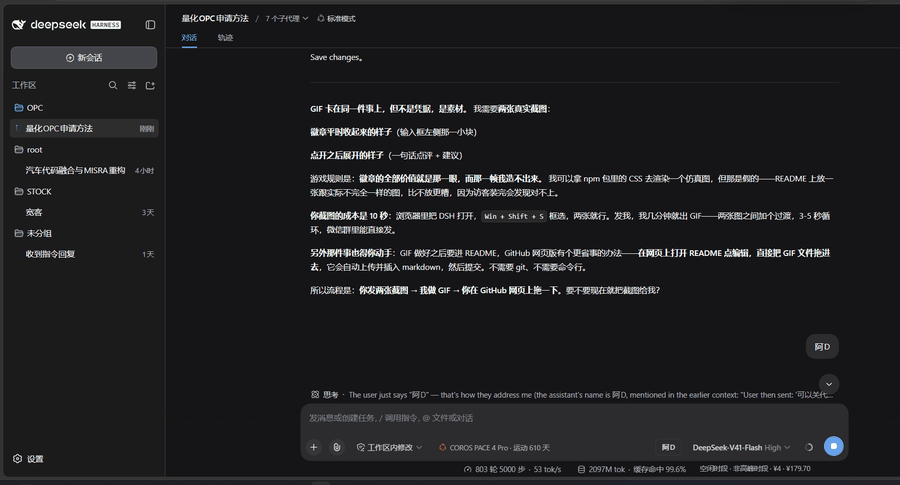Screen dimensions: 900x485
Task: Collapse the sidebar with the panel icon
Action: [x=150, y=25]
